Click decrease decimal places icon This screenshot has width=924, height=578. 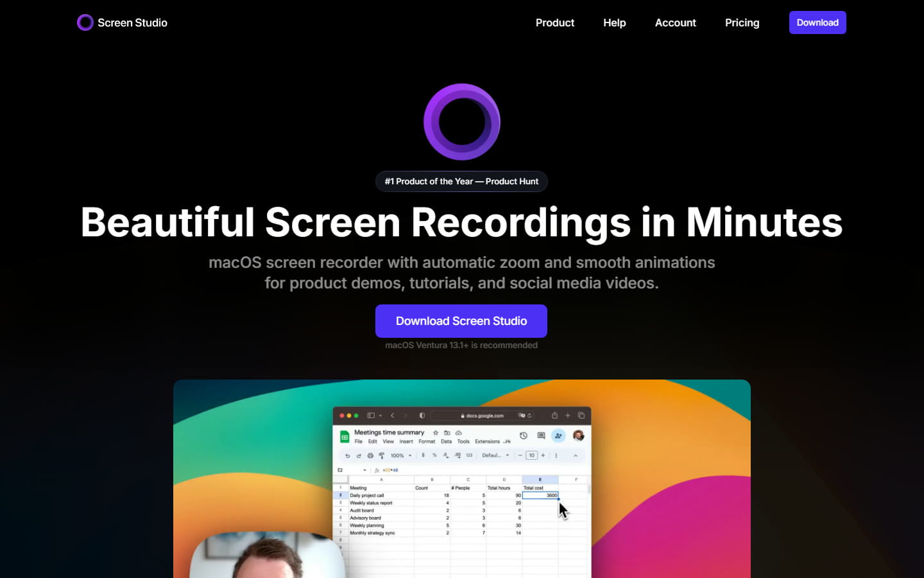[446, 455]
